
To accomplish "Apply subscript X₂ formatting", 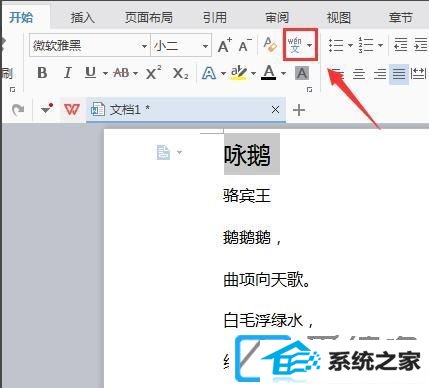I will [x=181, y=73].
